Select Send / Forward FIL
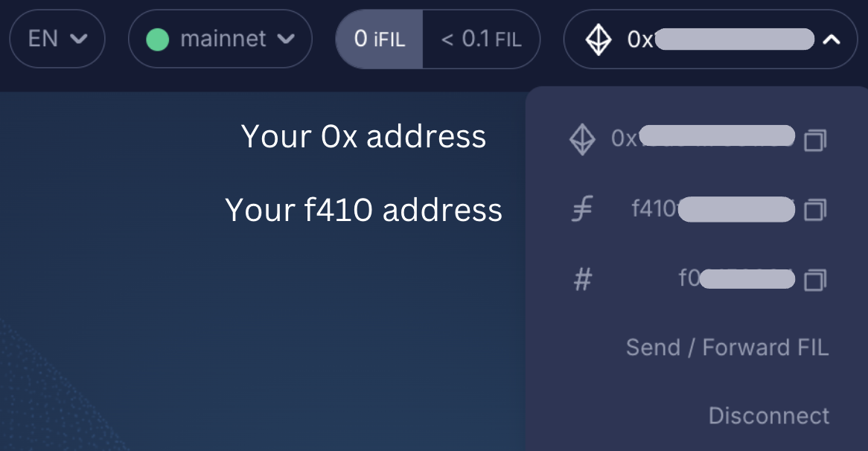The width and height of the screenshot is (868, 451). (x=727, y=347)
